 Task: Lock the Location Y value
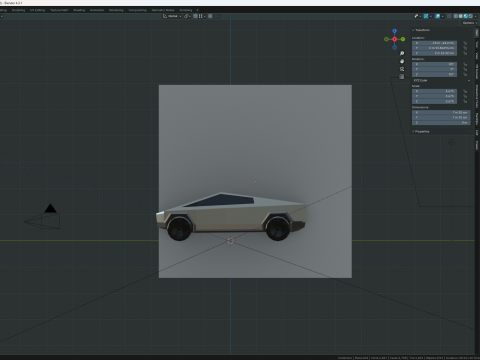(x=465, y=48)
